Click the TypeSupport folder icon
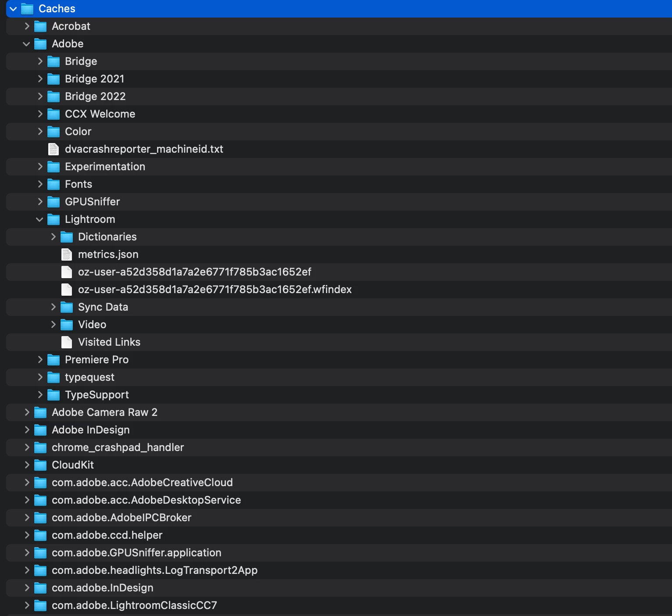The width and height of the screenshot is (672, 616). point(54,395)
